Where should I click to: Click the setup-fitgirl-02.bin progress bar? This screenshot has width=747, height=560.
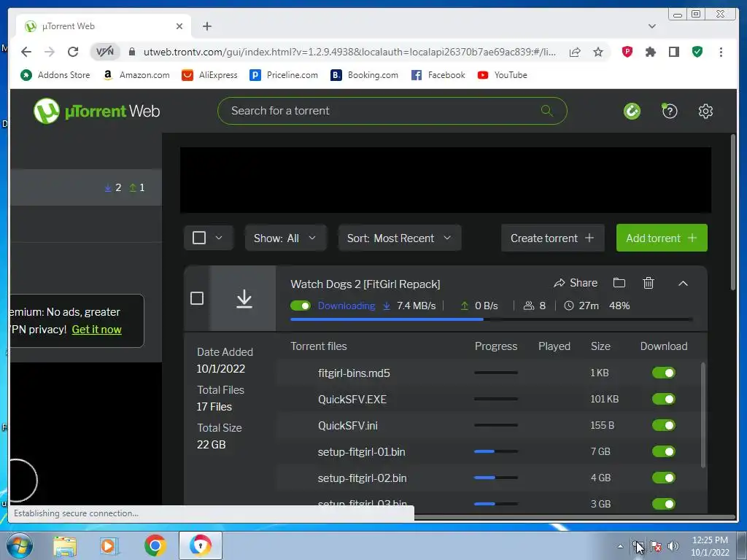point(496,478)
